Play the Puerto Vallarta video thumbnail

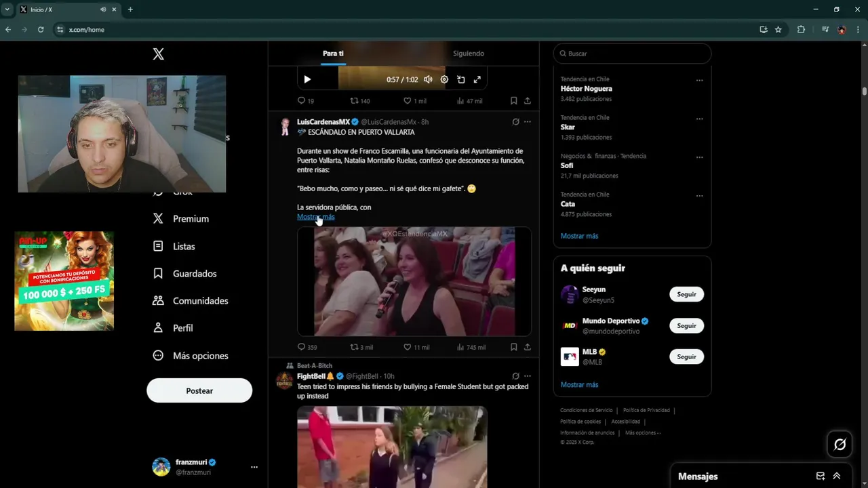414,281
